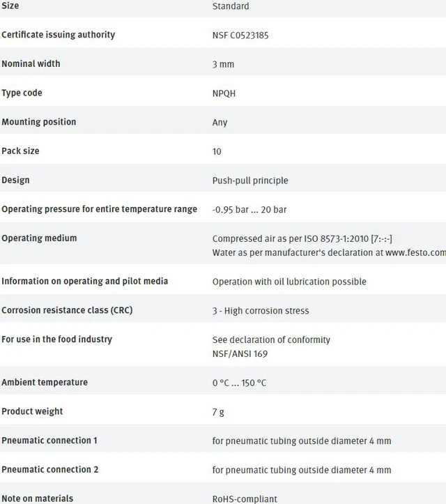Click the Standard size value
The width and height of the screenshot is (446, 504).
tap(231, 6)
